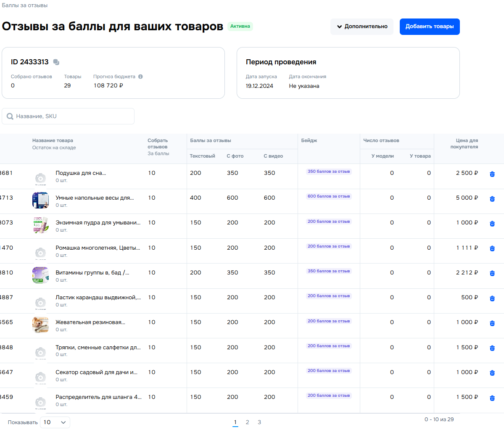Delete Секатор садовый row
The width and height of the screenshot is (504, 430).
pyautogui.click(x=492, y=373)
